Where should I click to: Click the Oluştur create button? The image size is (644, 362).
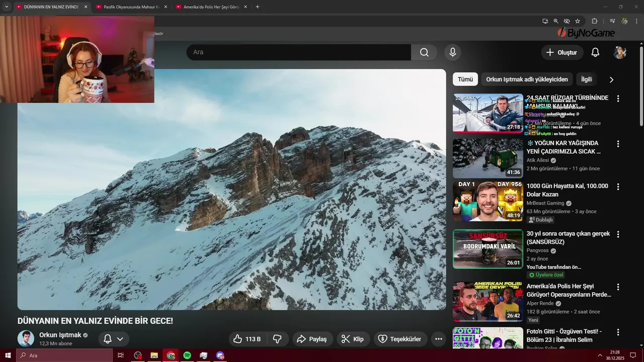(562, 52)
